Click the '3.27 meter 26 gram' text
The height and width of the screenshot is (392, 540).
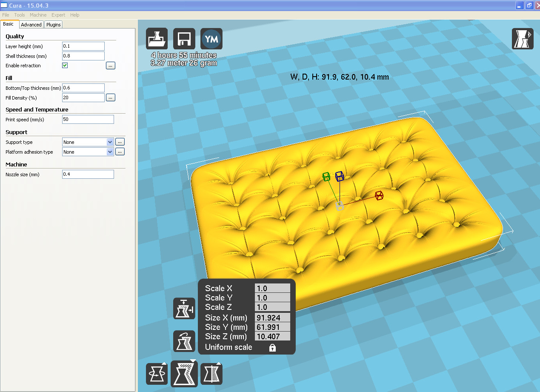pyautogui.click(x=184, y=63)
